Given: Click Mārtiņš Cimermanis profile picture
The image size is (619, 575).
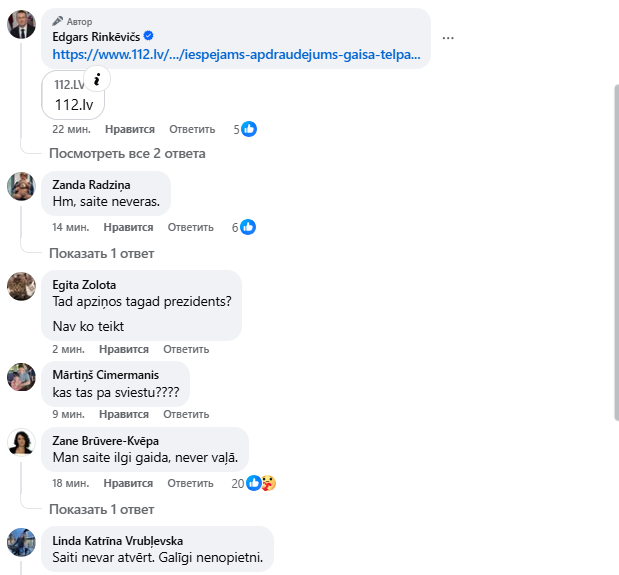Looking at the screenshot, I should click(22, 377).
